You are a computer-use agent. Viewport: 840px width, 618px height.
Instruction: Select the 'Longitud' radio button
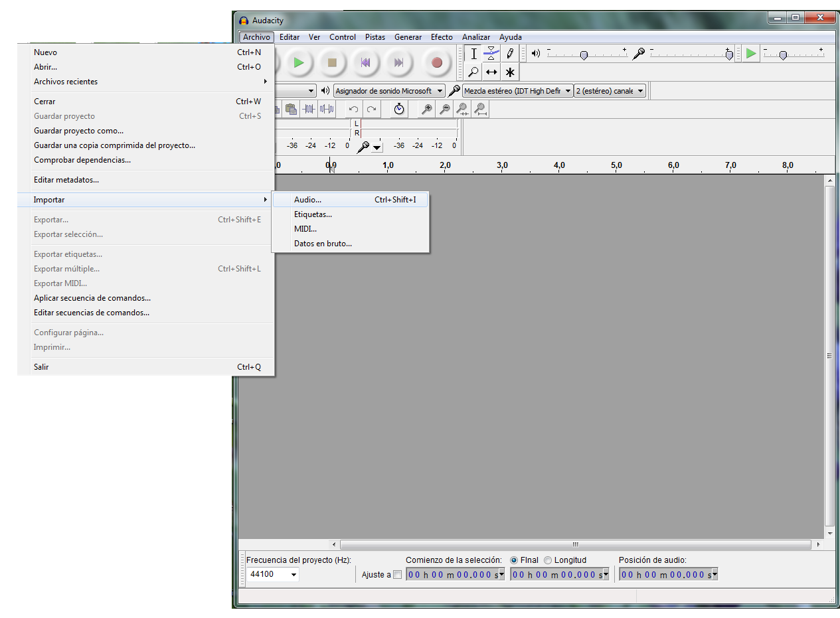tap(548, 560)
